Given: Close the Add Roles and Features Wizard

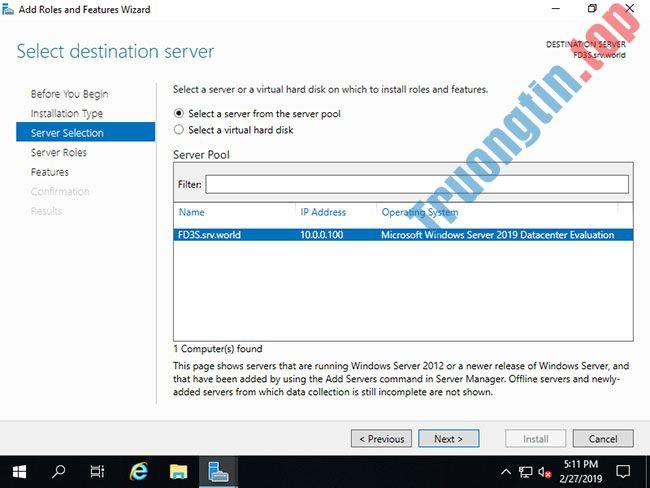Looking at the screenshot, I should click(630, 9).
